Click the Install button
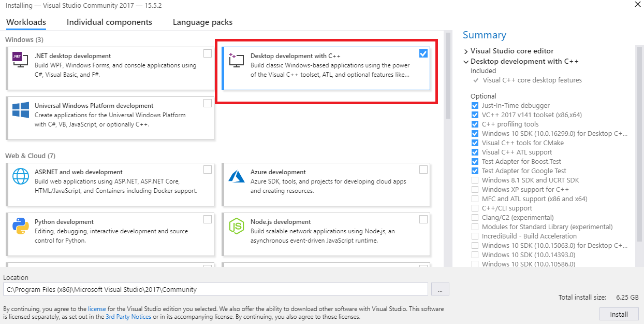 click(x=619, y=314)
